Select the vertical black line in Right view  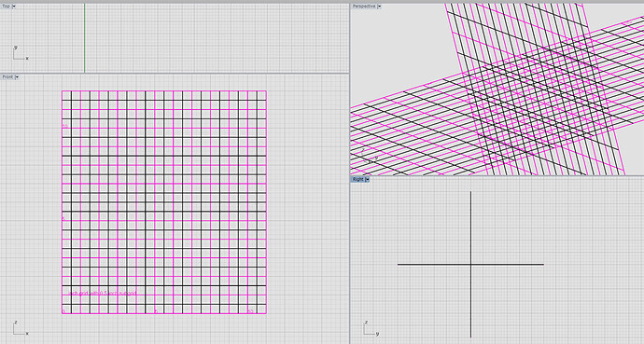(x=470, y=265)
